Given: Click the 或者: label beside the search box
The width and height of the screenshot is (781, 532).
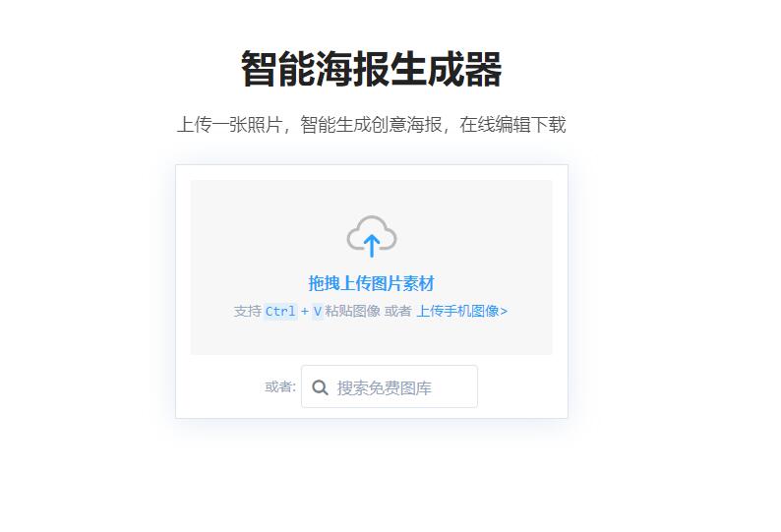Looking at the screenshot, I should pos(280,386).
